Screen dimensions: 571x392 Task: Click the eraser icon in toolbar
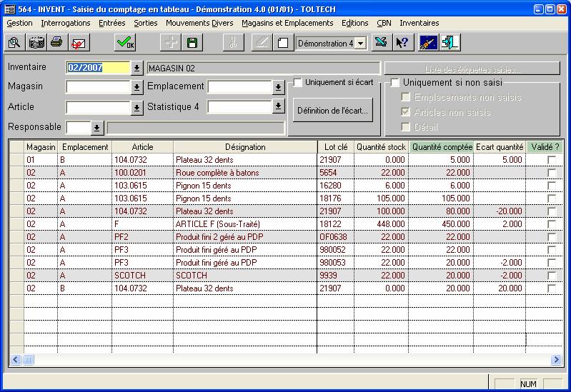tap(262, 43)
